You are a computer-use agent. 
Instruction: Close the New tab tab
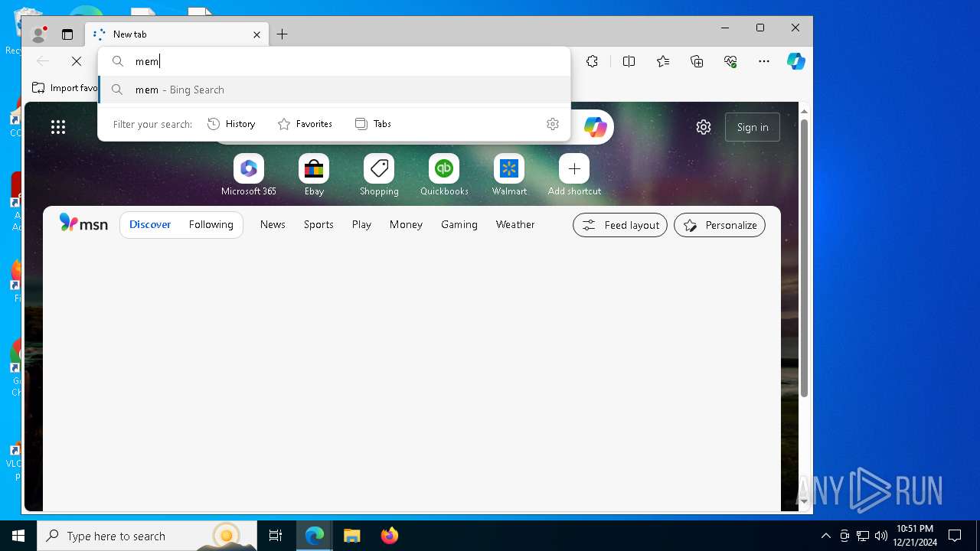click(256, 34)
